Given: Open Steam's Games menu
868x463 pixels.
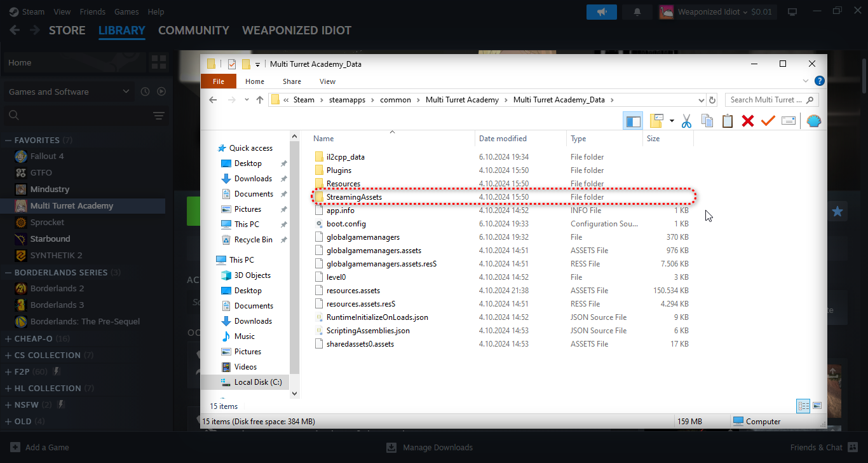Looking at the screenshot, I should click(x=126, y=11).
